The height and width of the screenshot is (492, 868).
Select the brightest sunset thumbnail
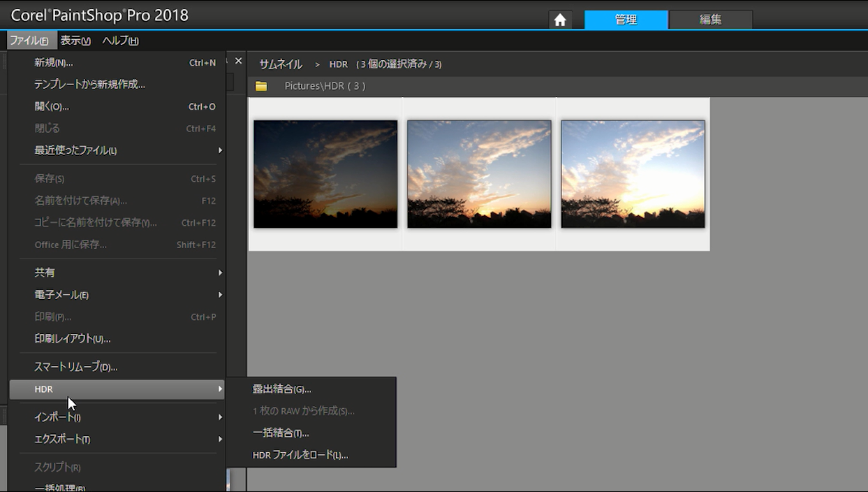[x=633, y=174]
